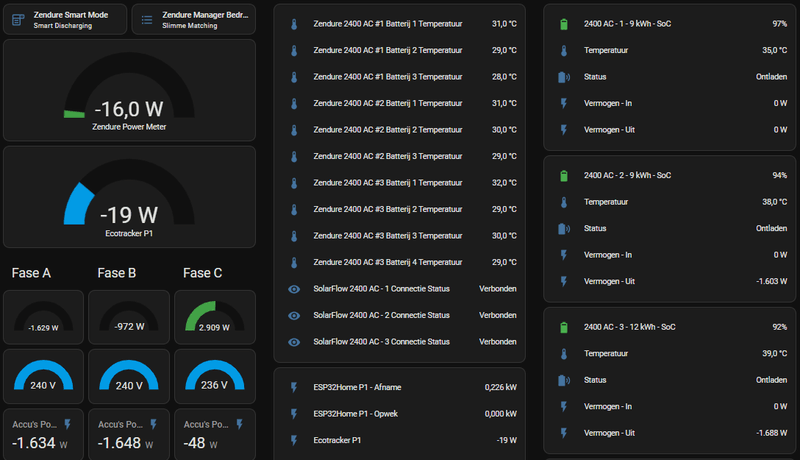Click the 97% SoC value

click(x=780, y=24)
